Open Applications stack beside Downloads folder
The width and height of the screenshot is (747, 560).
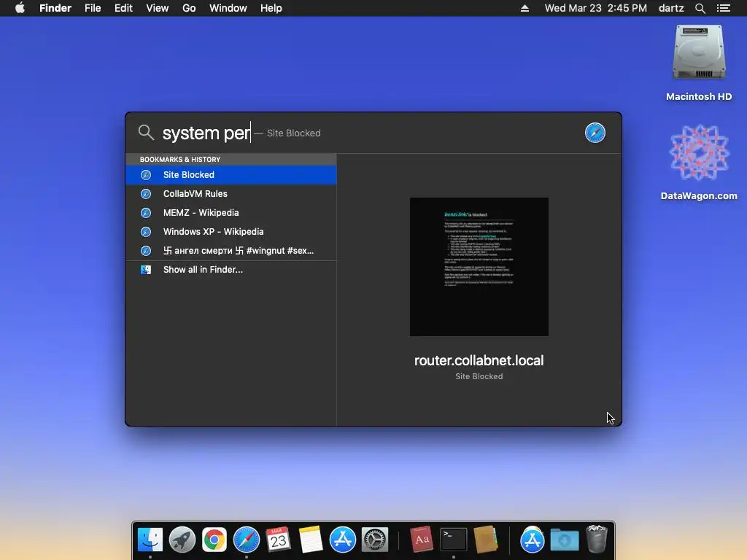pyautogui.click(x=532, y=540)
